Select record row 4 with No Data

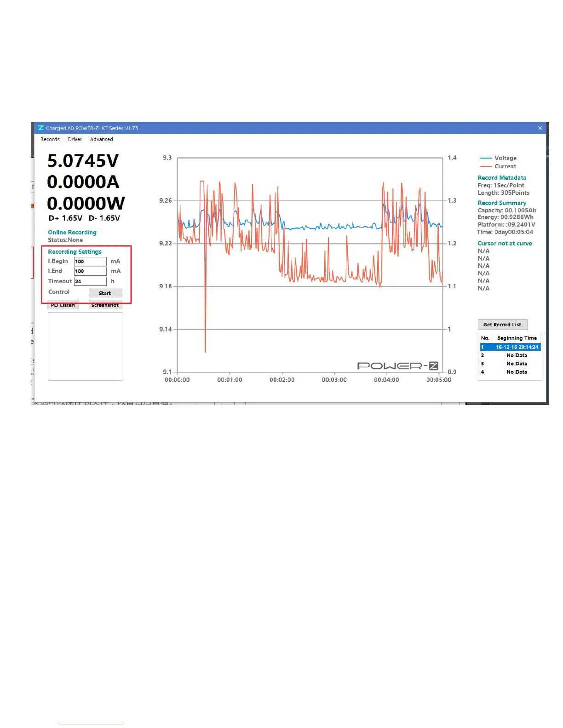click(x=510, y=372)
